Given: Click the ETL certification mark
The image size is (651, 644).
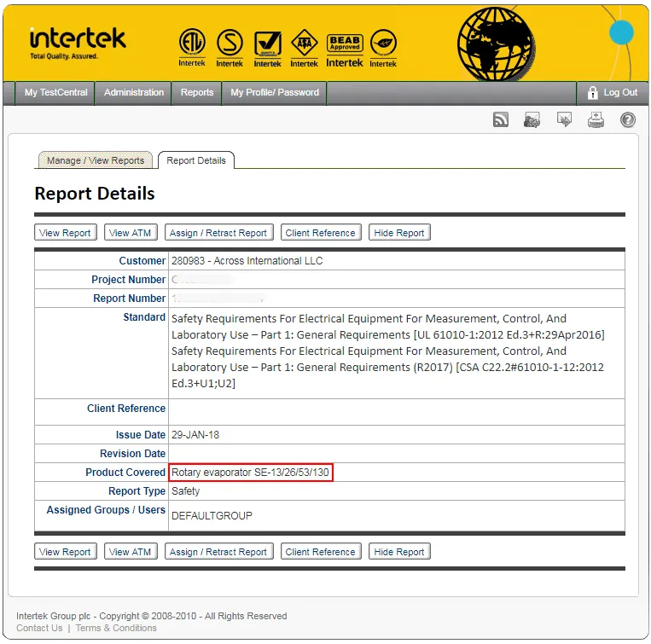Looking at the screenshot, I should pos(192,47).
